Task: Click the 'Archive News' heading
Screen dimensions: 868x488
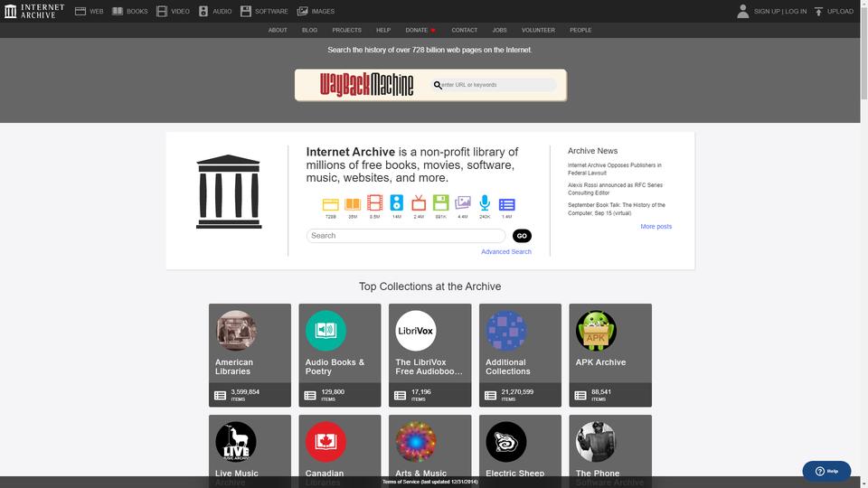Action: coord(592,151)
